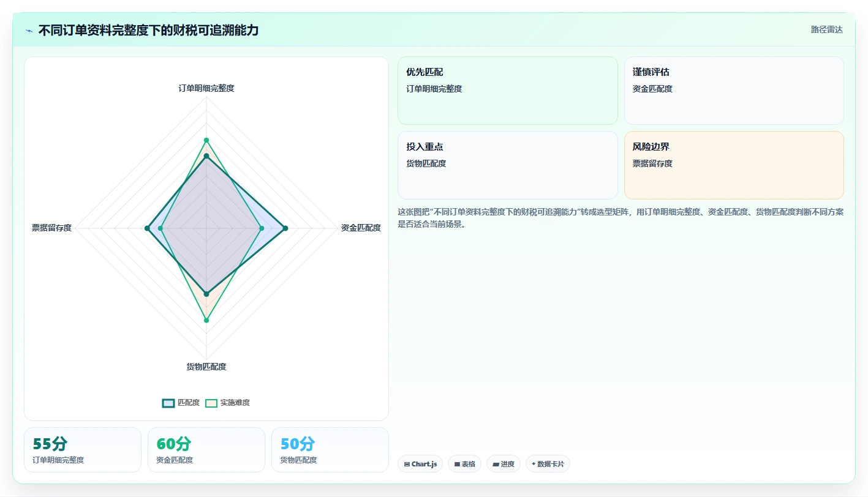
Task: Click the description paragraph starting 这张图把
Action: pos(620,218)
